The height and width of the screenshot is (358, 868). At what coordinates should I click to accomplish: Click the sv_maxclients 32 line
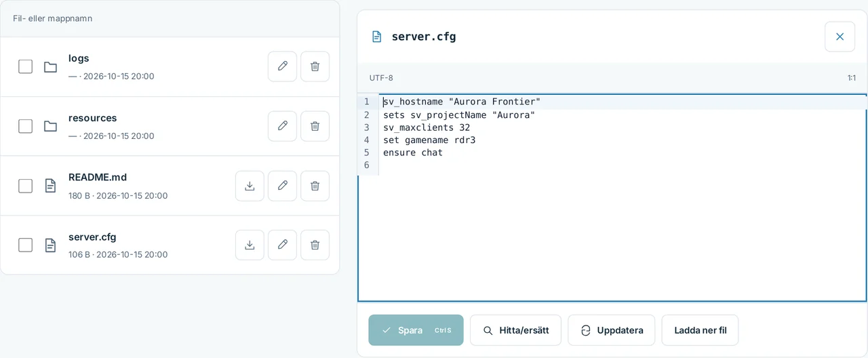427,127
